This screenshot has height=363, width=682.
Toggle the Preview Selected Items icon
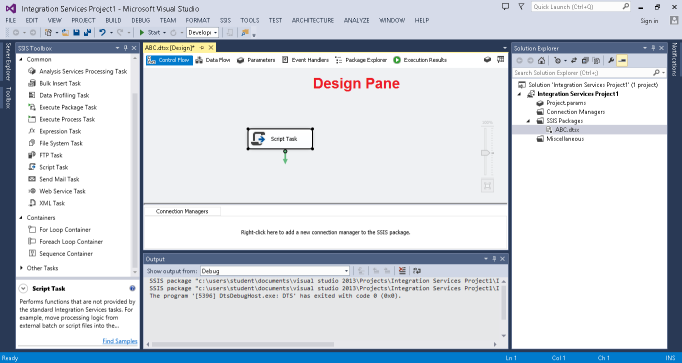click(622, 61)
